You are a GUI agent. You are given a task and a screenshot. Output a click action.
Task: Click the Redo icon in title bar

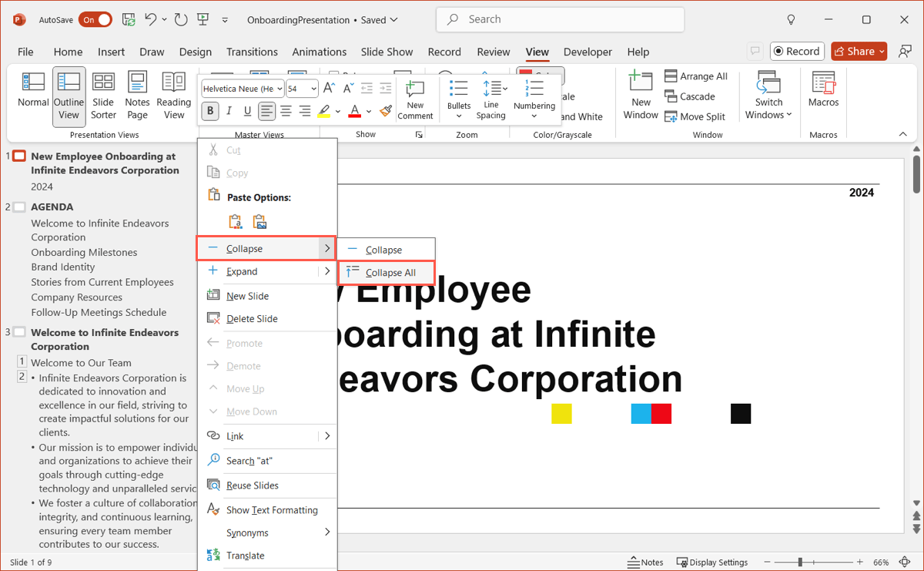181,19
